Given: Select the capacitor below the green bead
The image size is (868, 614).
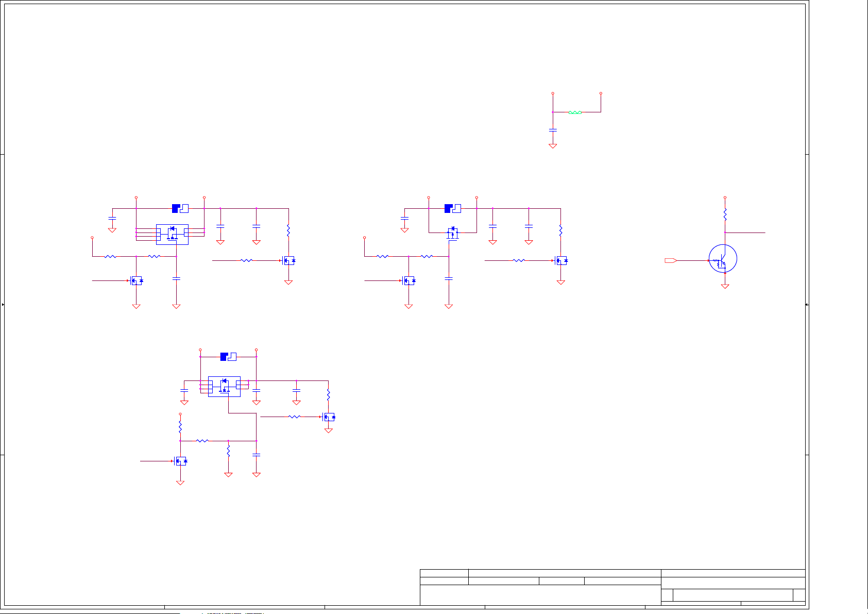Looking at the screenshot, I should coord(553,130).
